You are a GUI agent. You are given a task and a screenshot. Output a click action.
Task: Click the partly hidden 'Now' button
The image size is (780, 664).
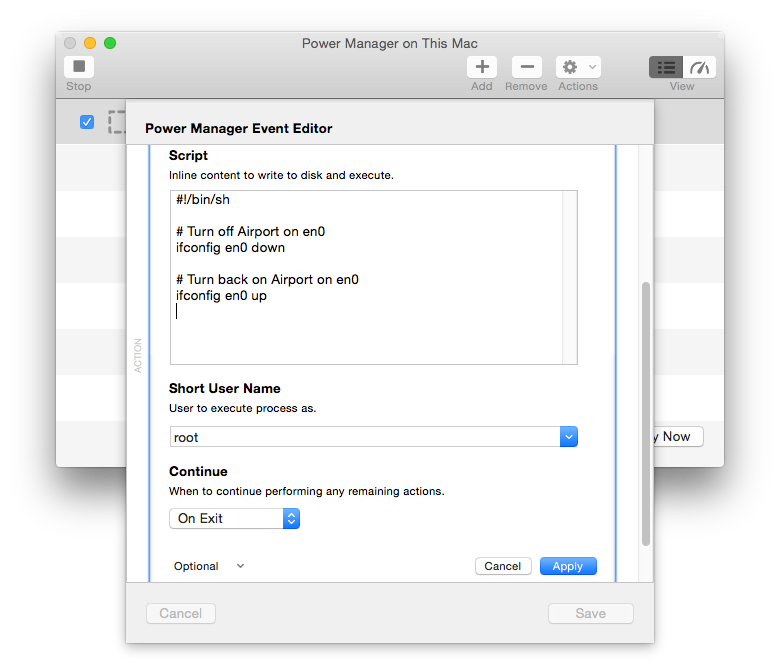[x=677, y=437]
